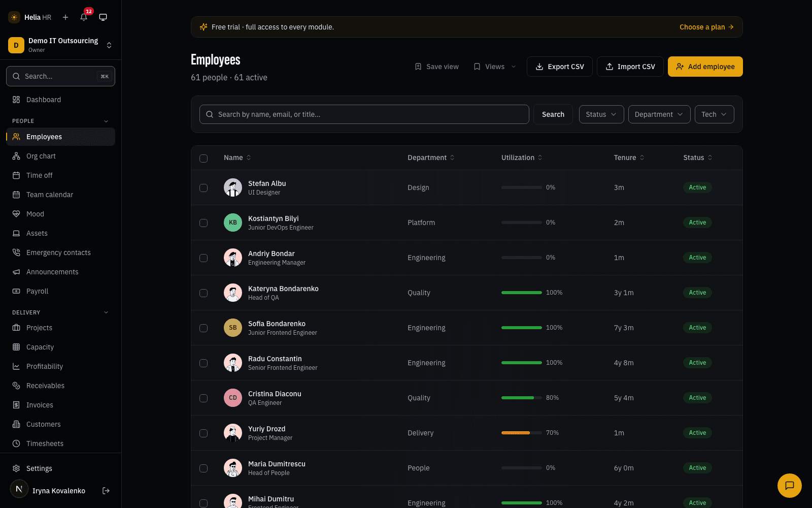
Task: Open the chat support bubble
Action: pyautogui.click(x=790, y=486)
